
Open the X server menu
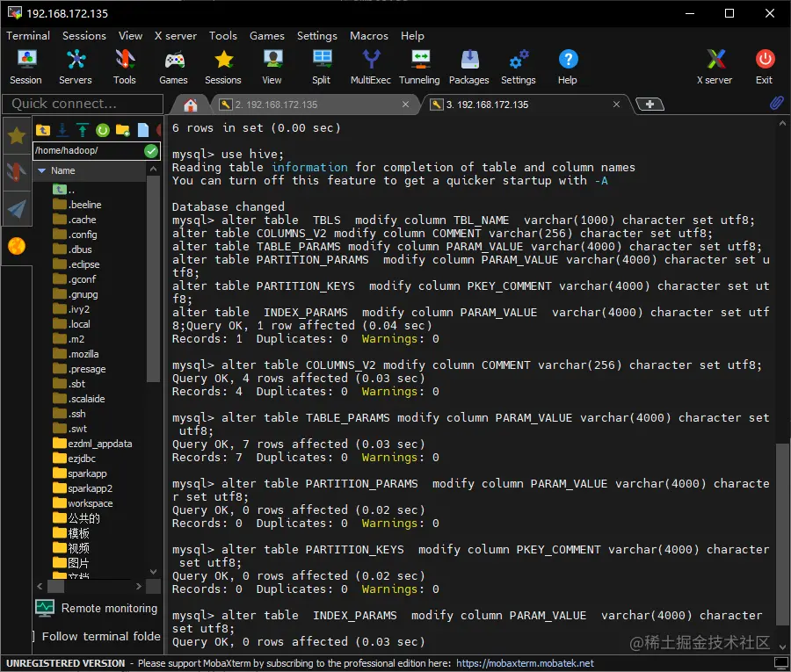[176, 36]
